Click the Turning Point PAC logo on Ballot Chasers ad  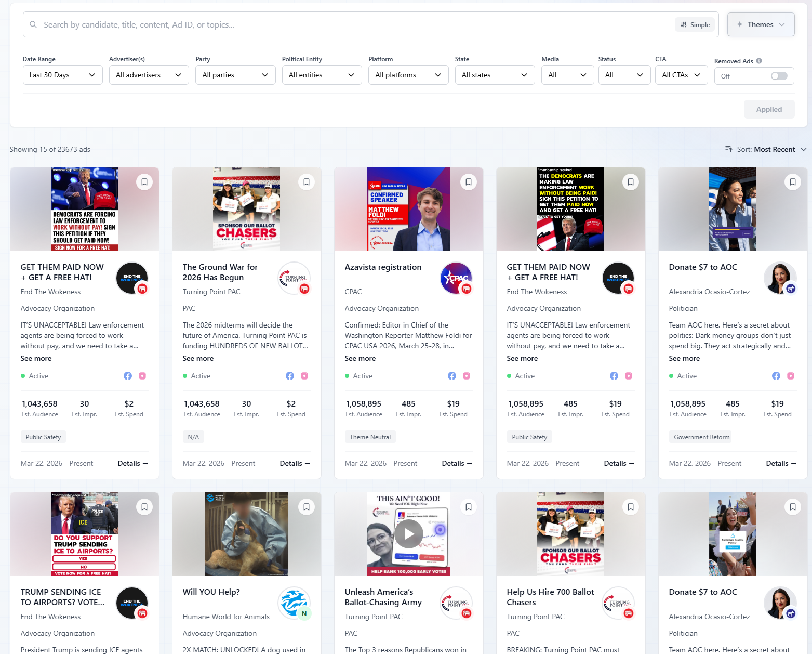pos(618,603)
